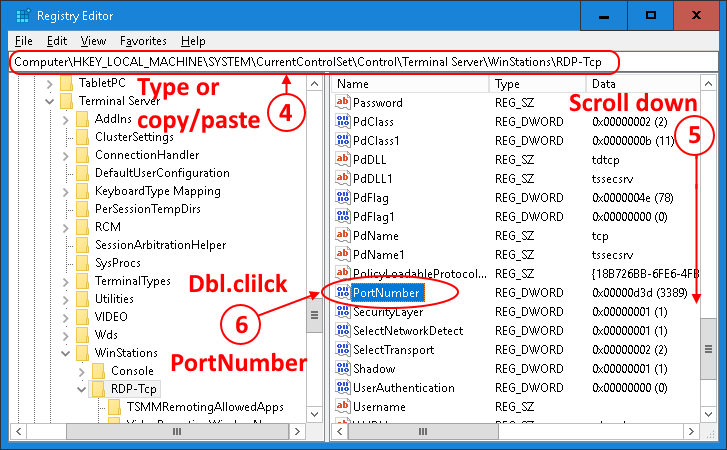The height and width of the screenshot is (450, 727).
Task: Open the File menu
Action: [x=24, y=41]
